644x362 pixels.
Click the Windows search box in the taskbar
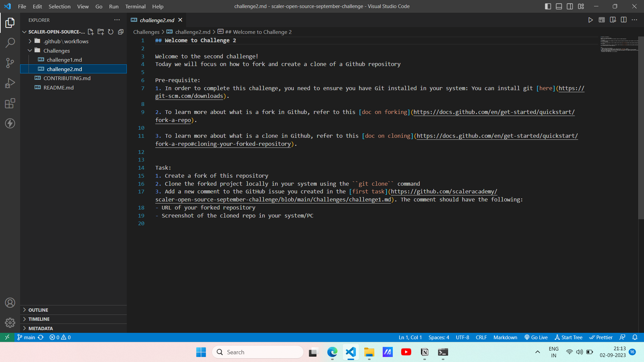[258, 352]
